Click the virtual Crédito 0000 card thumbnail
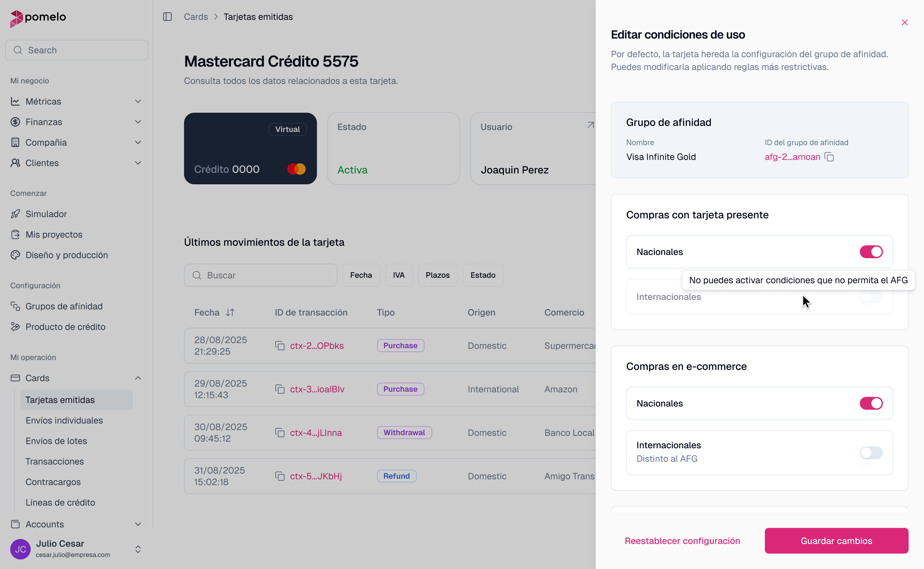This screenshot has height=569, width=924. [250, 148]
